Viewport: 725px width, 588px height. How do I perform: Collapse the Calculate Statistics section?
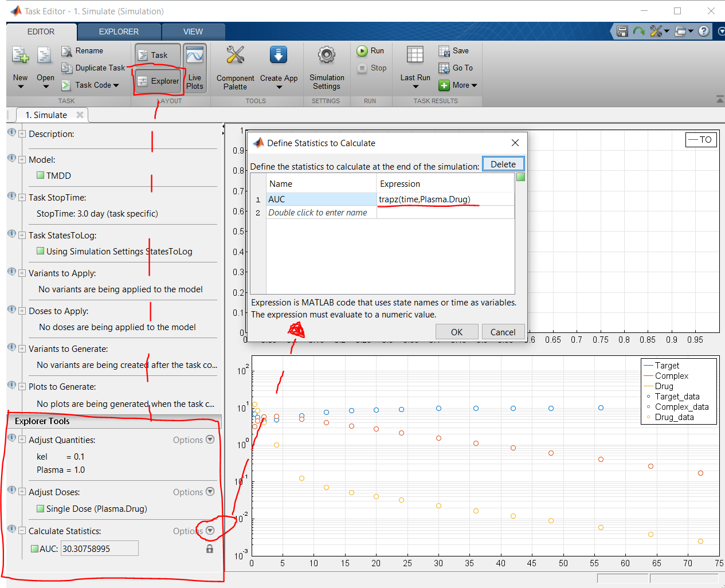click(22, 531)
